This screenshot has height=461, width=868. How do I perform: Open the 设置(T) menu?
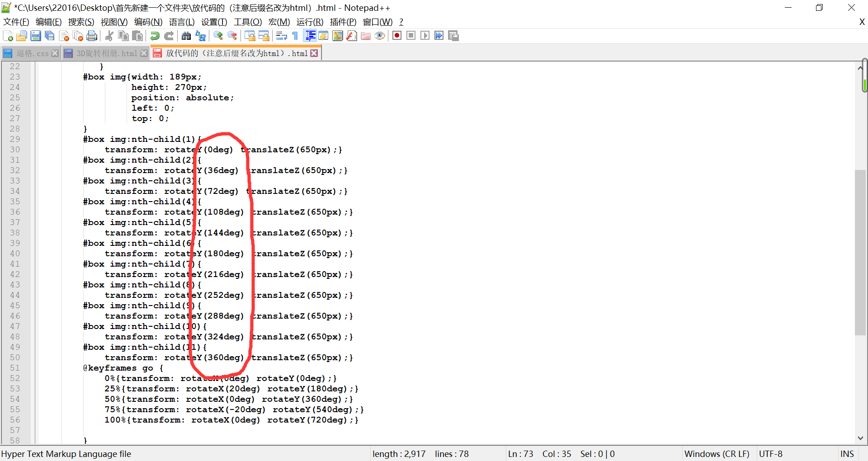tap(214, 22)
